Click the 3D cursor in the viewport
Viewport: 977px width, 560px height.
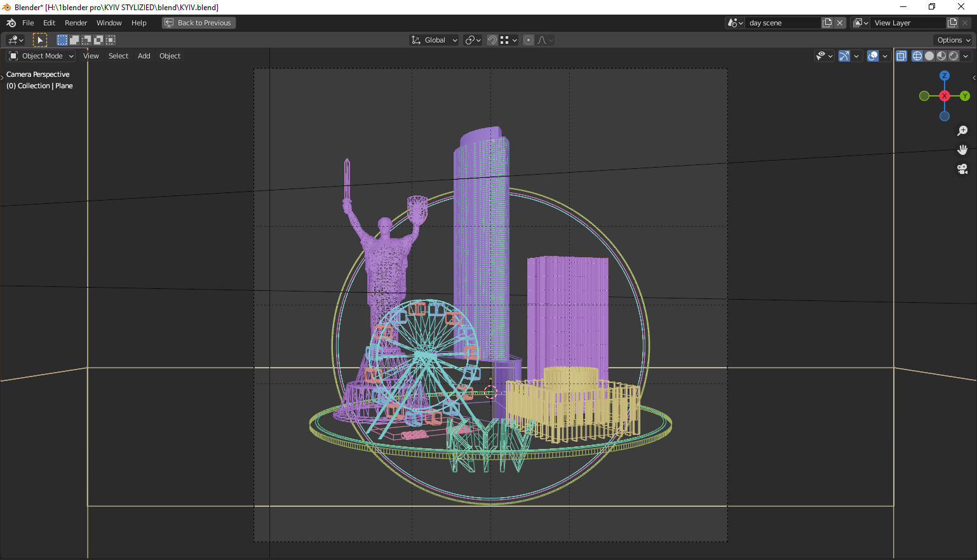490,392
